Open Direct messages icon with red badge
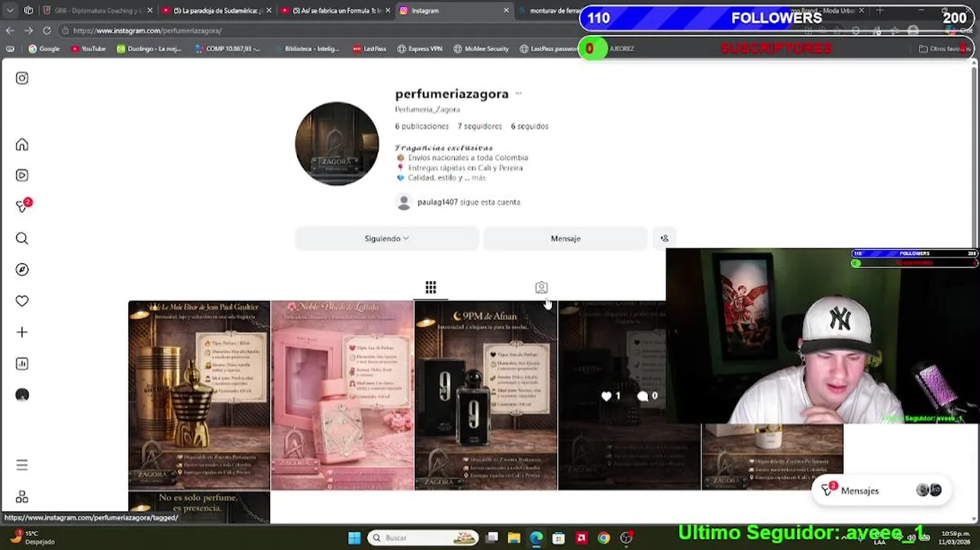The image size is (980, 550). coord(23,206)
